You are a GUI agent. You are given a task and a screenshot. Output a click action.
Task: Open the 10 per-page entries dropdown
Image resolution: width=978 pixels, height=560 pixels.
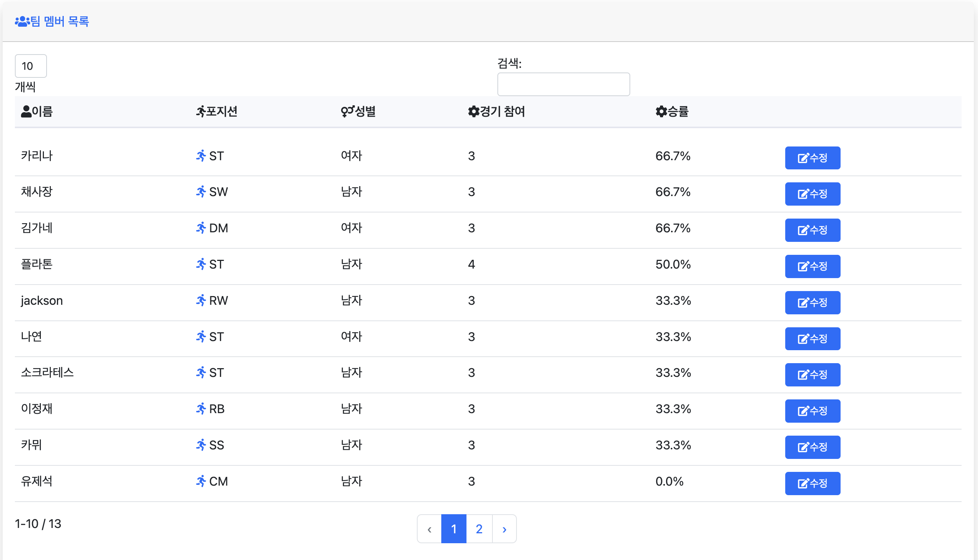[x=31, y=66]
